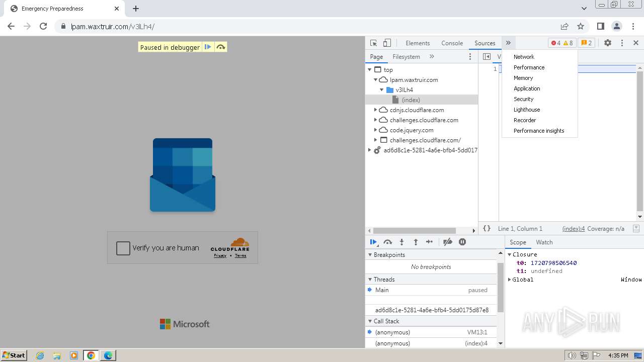644x362 pixels.
Task: Open Chrome's three-dot menu
Action: (633, 26)
